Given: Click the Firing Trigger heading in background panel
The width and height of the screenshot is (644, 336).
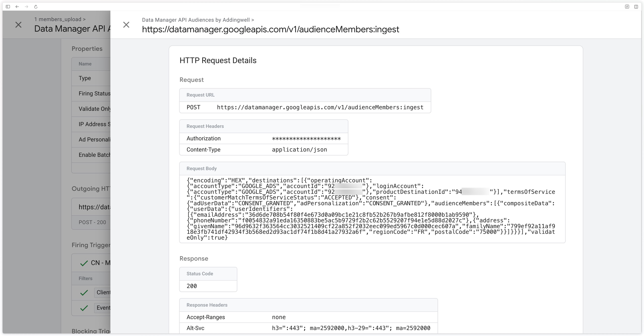Looking at the screenshot, I should [x=91, y=245].
